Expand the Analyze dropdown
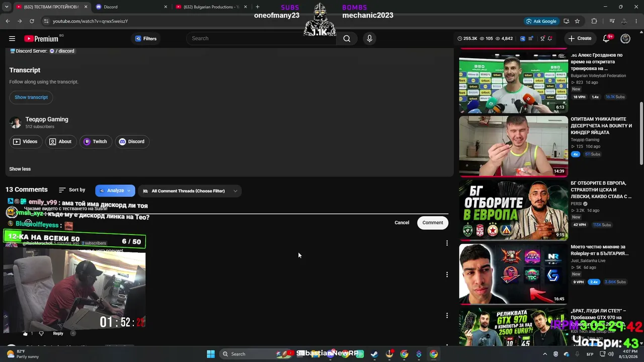This screenshot has height=362, width=644. [x=115, y=191]
